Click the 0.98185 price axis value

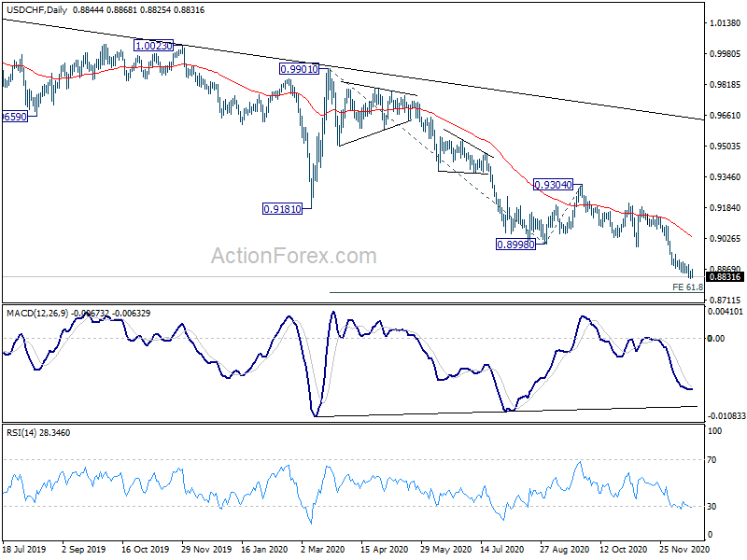pos(726,85)
